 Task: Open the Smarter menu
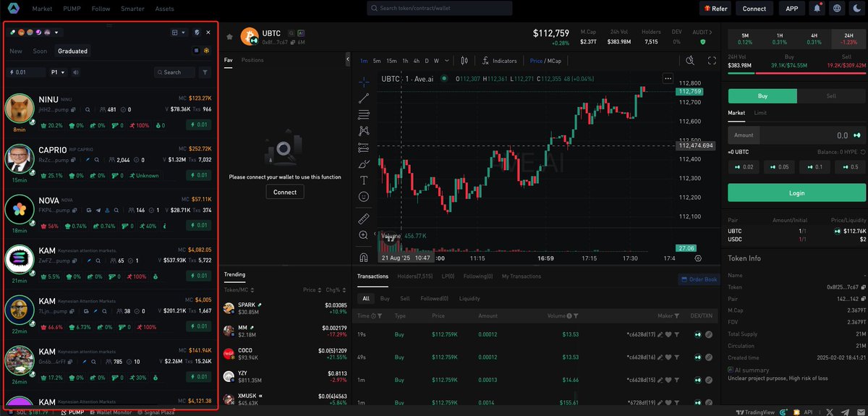(132, 9)
